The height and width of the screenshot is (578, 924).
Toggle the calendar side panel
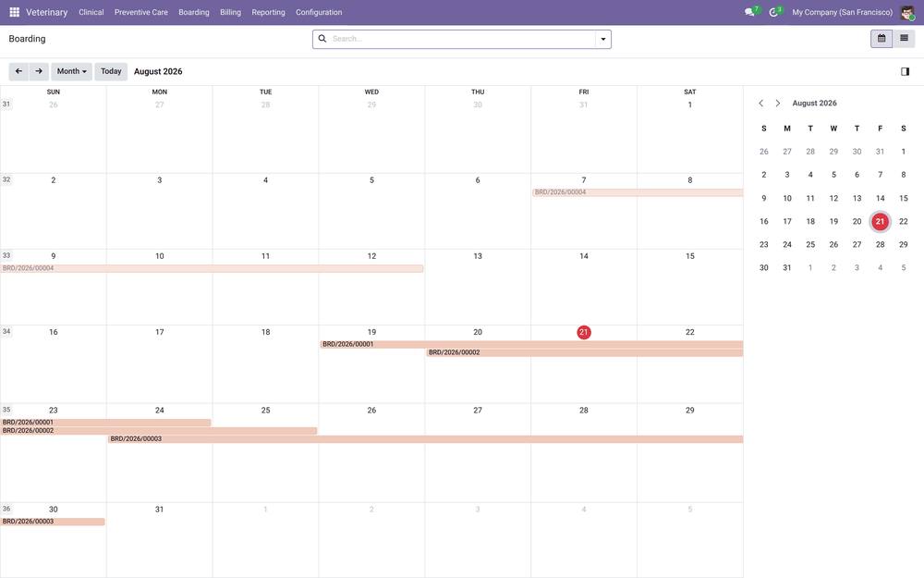(905, 71)
